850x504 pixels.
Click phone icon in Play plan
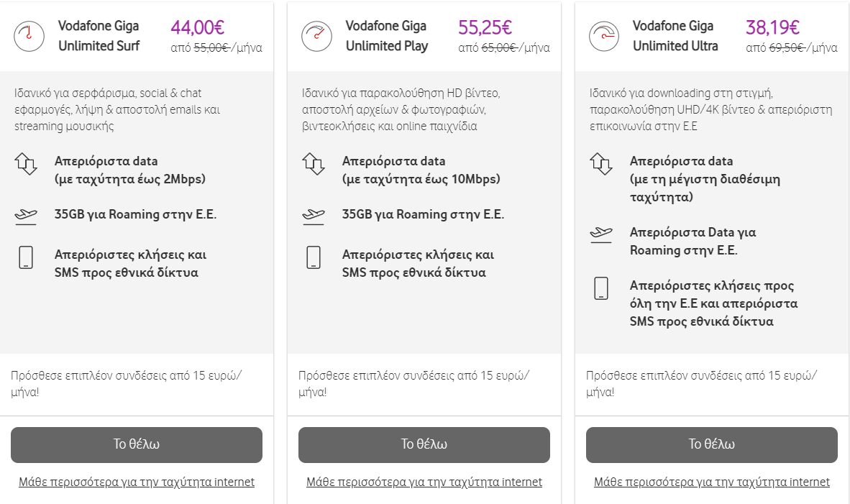tap(314, 257)
